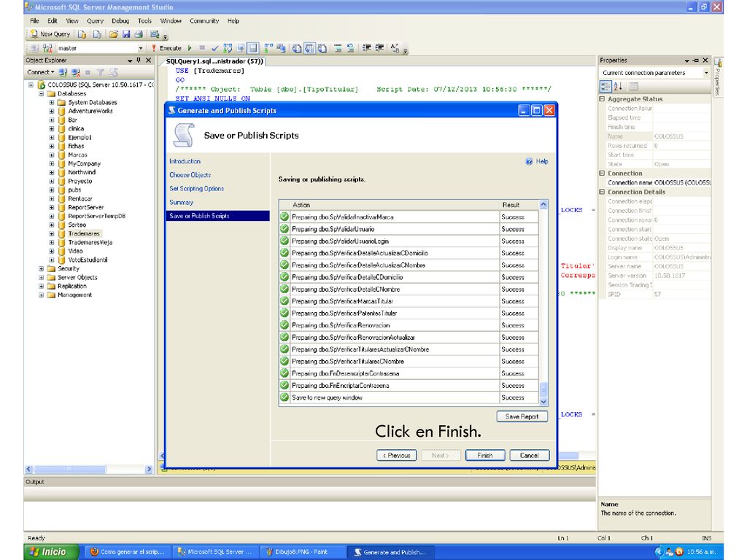
Task: Click the Set Scripting Options wizard step
Action: [197, 189]
